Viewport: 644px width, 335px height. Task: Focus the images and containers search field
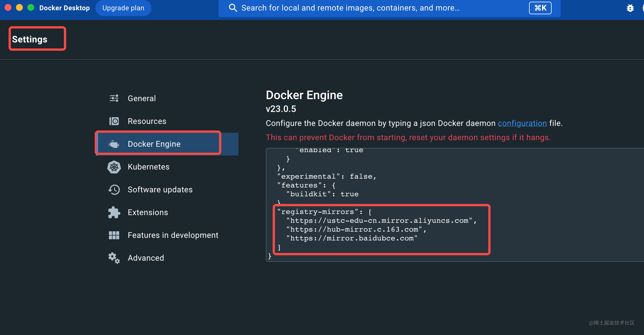click(350, 8)
